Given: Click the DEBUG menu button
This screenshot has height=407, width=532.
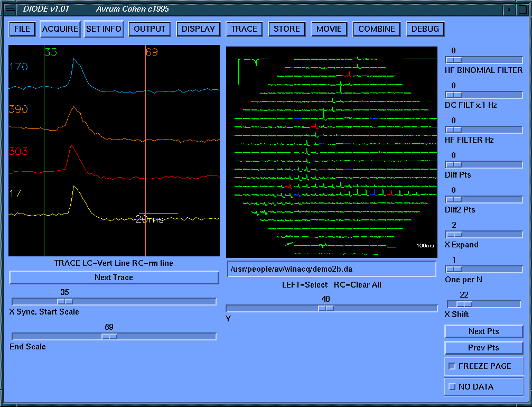Looking at the screenshot, I should [x=425, y=29].
